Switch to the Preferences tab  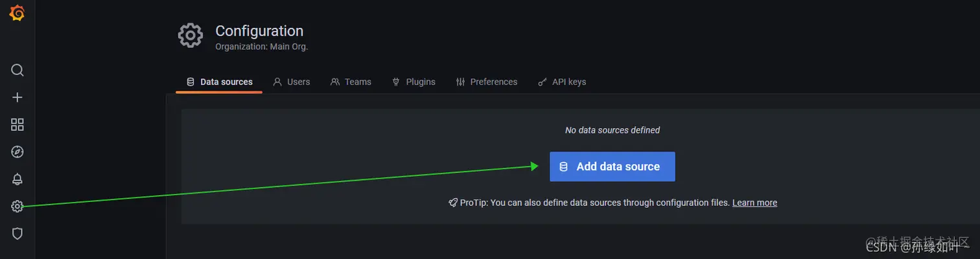[x=487, y=82]
